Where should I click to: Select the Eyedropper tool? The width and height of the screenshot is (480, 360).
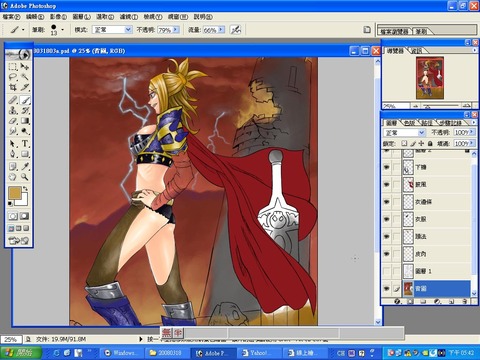(x=25, y=166)
